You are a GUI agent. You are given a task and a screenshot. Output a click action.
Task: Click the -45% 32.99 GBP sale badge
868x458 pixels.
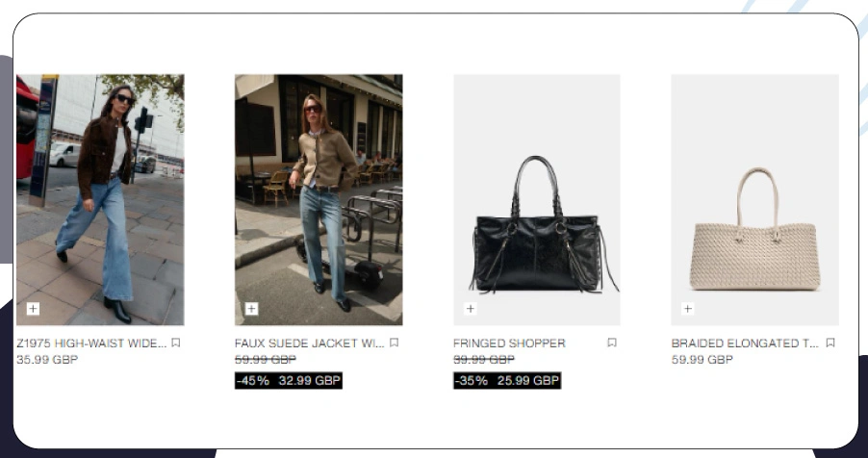pyautogui.click(x=289, y=380)
